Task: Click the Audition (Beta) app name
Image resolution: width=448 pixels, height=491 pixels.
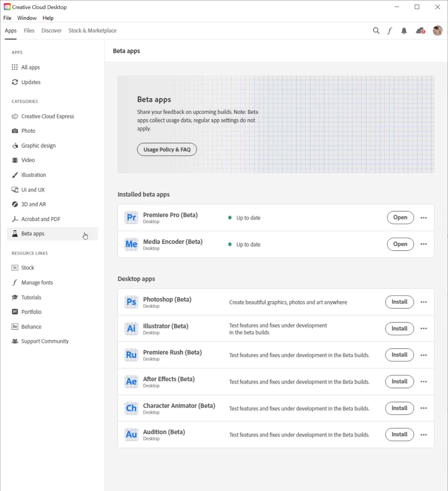Action: [164, 432]
